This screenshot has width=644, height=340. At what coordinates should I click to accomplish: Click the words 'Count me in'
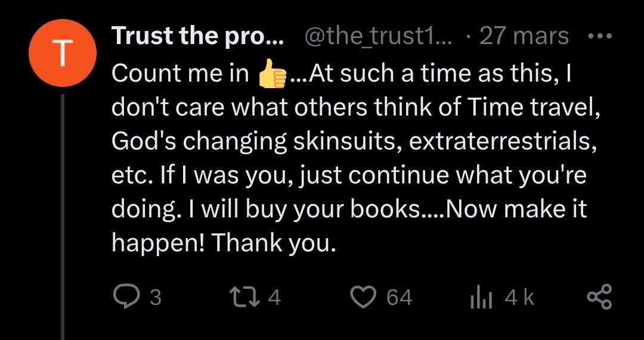181,74
